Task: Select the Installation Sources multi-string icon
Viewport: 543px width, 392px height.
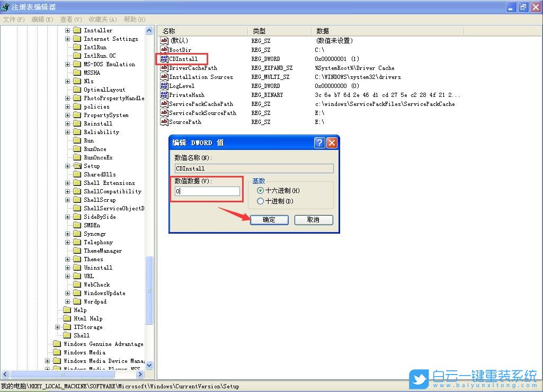Action: tap(164, 77)
